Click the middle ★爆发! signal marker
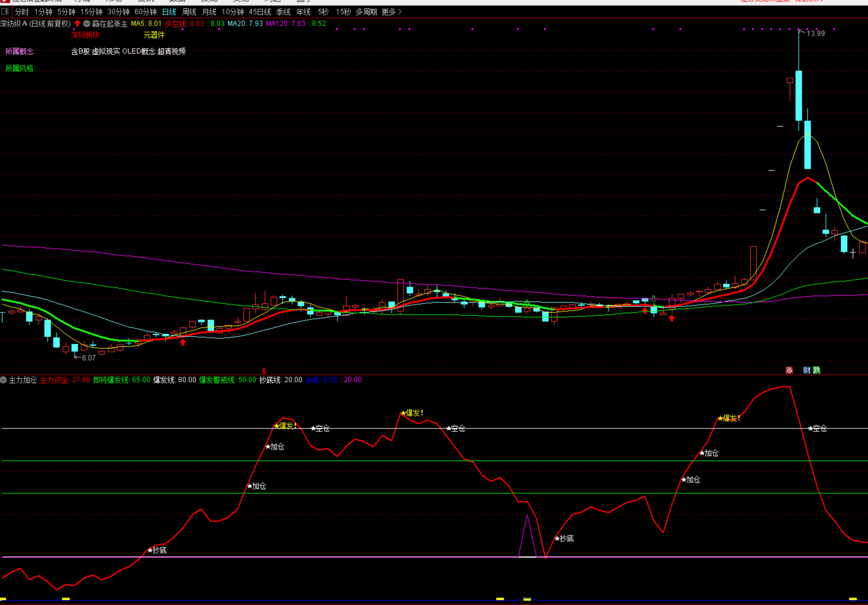868x605 pixels. [x=412, y=413]
